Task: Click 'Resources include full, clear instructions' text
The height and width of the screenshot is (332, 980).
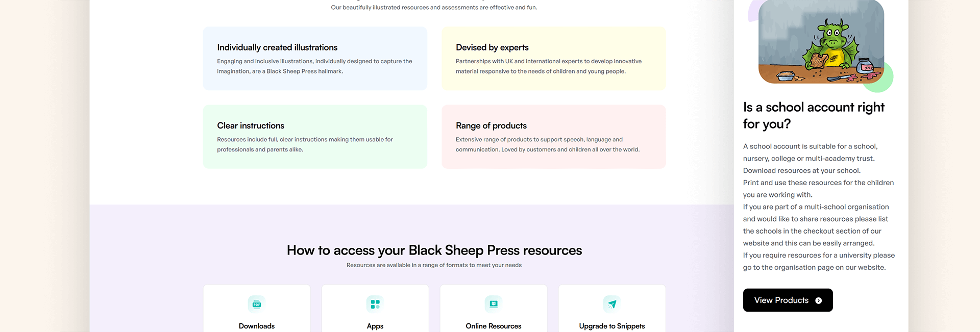Action: pos(305,144)
